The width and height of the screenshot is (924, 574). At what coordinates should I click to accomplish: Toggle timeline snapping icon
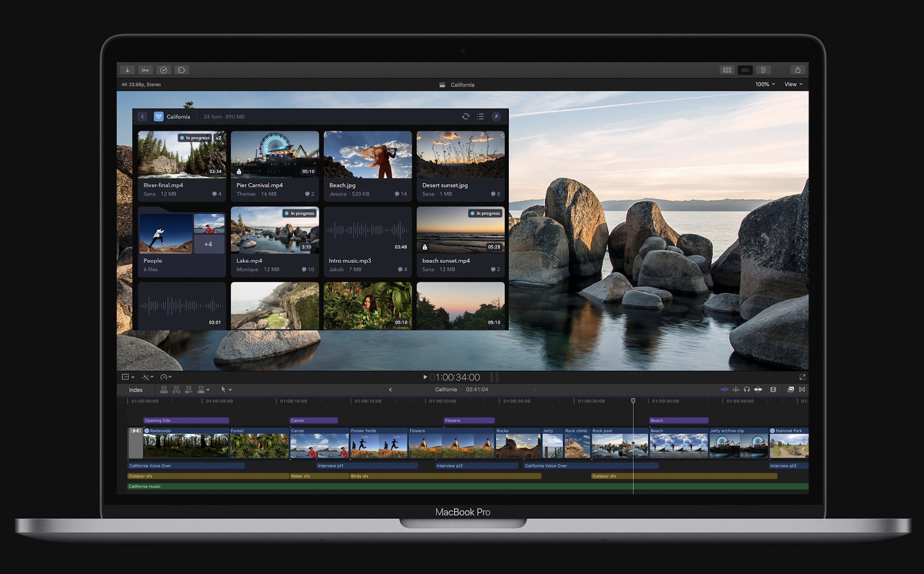[x=758, y=390]
